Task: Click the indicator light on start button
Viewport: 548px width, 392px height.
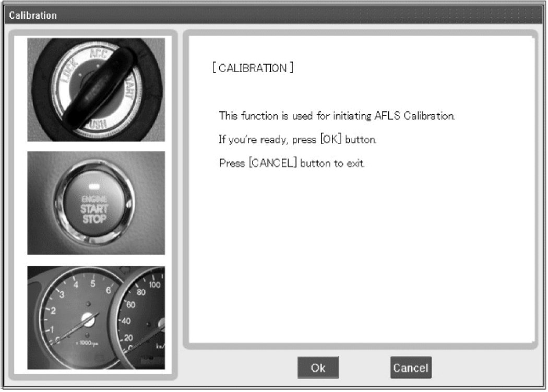Action: (x=94, y=187)
